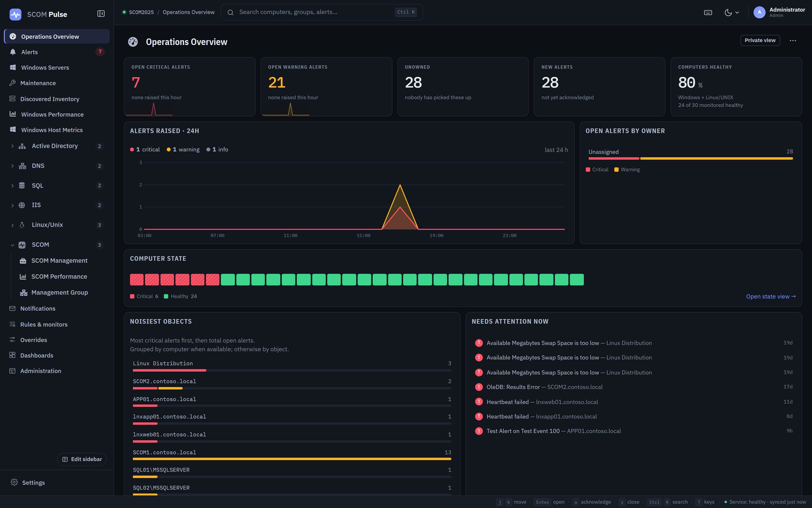The height and width of the screenshot is (508, 812).
Task: Toggle the warning series in alerts chart
Action: coord(183,149)
